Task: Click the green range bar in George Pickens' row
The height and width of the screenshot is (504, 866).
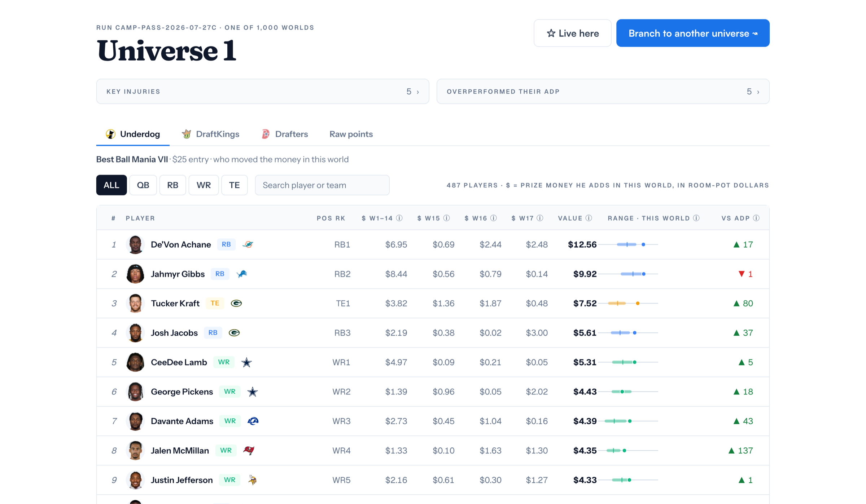Action: (628, 392)
